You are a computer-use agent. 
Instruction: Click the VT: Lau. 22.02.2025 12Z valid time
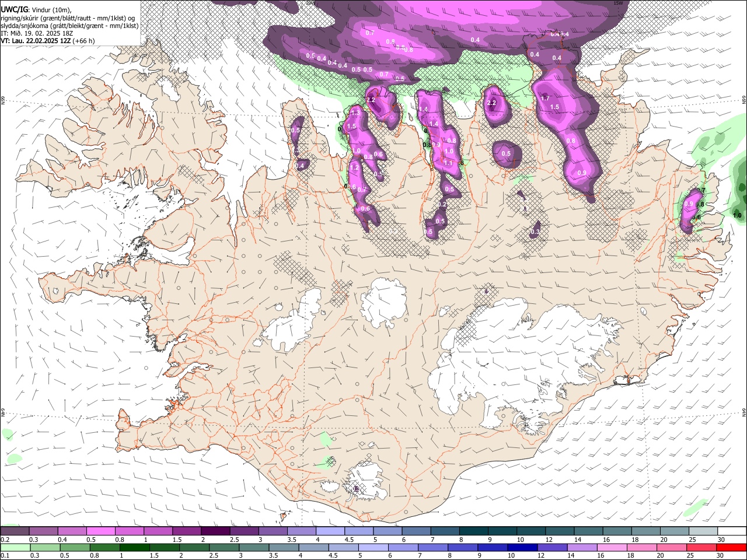pyautogui.click(x=48, y=41)
